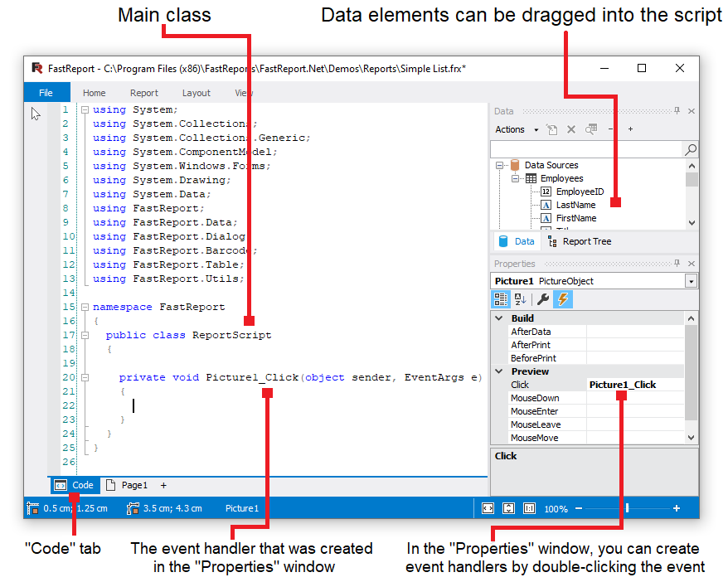Click Data tree scrollbar up arrow
Image resolution: width=728 pixels, height=582 pixels.
pyautogui.click(x=692, y=166)
